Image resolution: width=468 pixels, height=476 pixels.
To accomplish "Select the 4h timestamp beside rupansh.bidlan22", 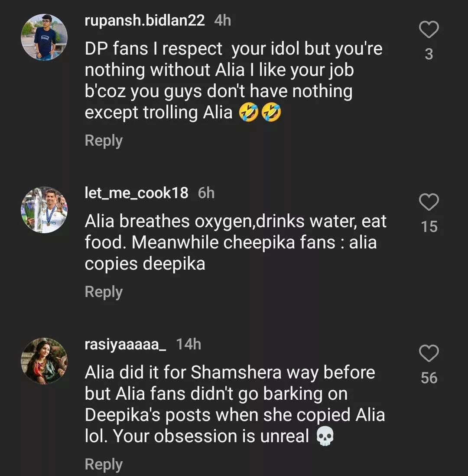I will point(223,20).
